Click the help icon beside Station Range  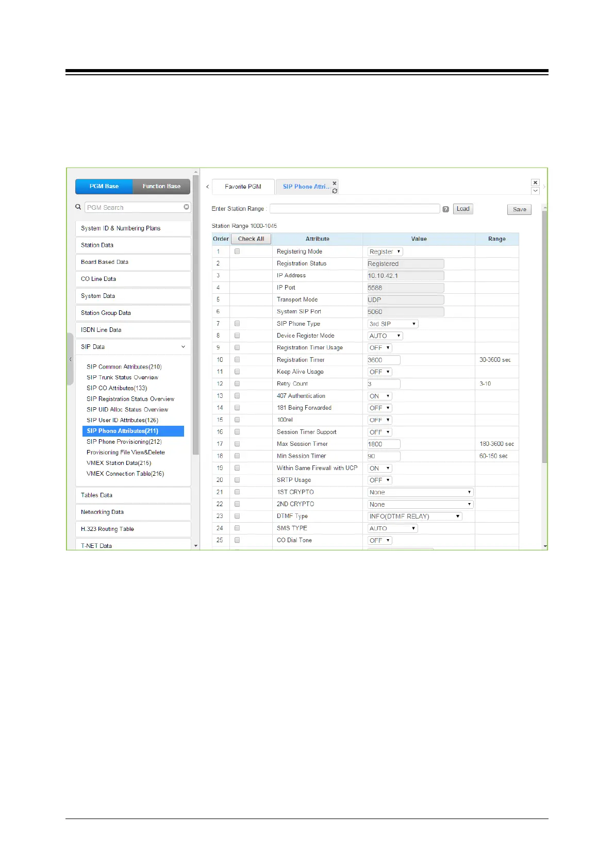tap(446, 209)
